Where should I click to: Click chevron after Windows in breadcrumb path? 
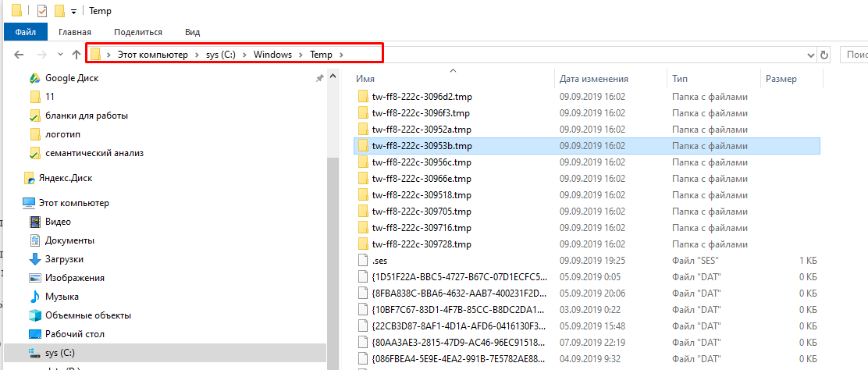(x=301, y=55)
